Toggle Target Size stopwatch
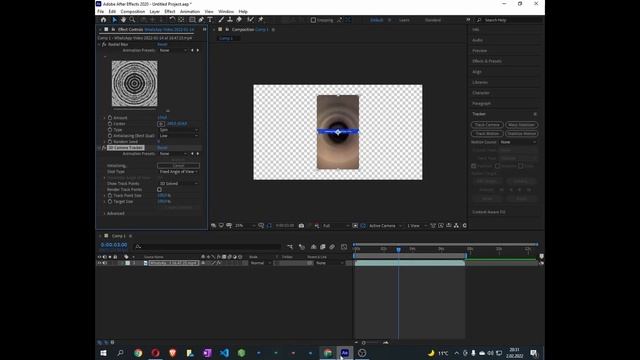 (x=110, y=202)
